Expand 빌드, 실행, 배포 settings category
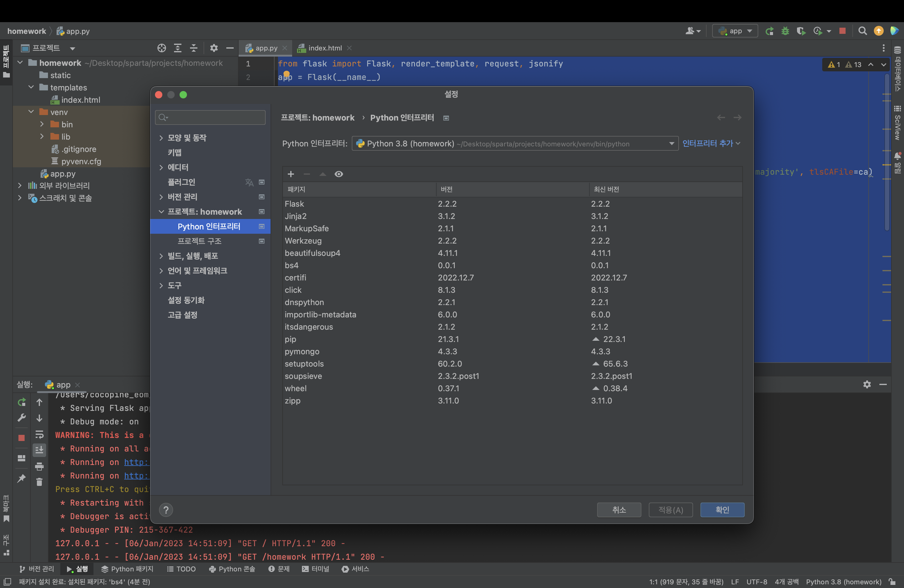904x588 pixels. coord(161,256)
